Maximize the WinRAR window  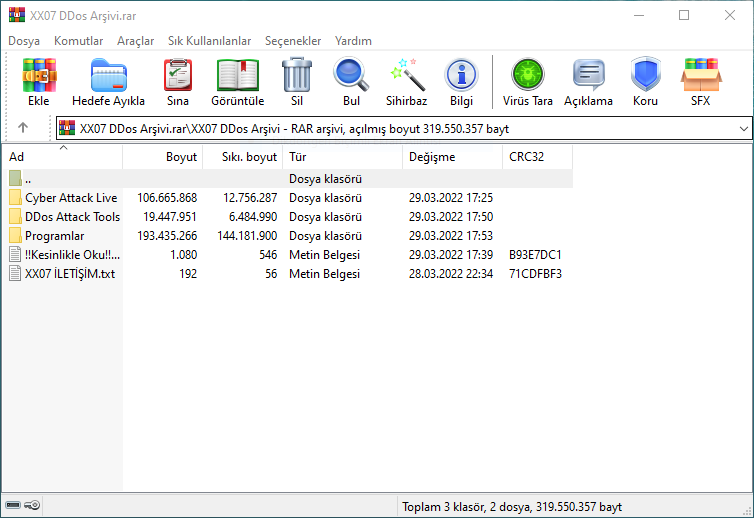coord(684,15)
